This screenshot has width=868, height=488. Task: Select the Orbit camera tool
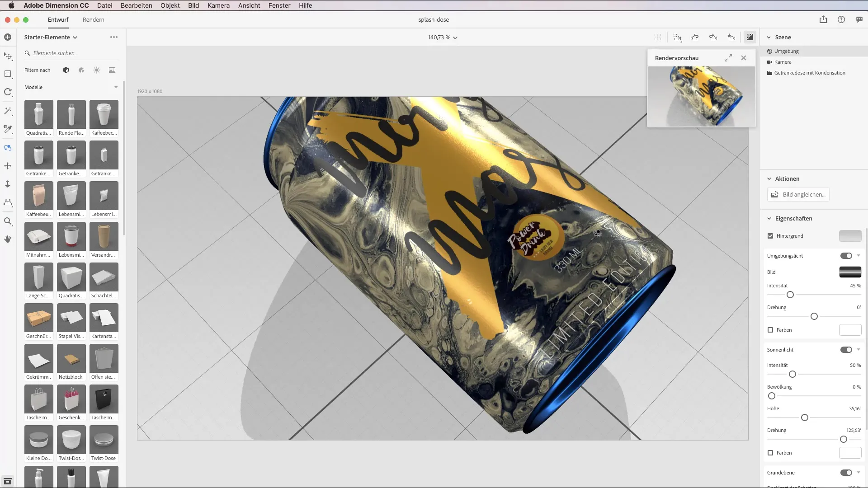[x=8, y=148]
